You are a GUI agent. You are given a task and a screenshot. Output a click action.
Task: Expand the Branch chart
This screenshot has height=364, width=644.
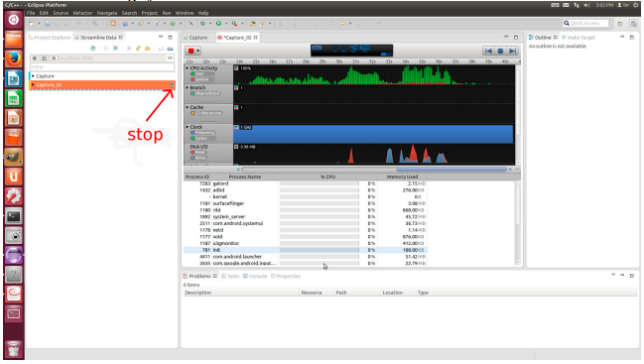(188, 88)
